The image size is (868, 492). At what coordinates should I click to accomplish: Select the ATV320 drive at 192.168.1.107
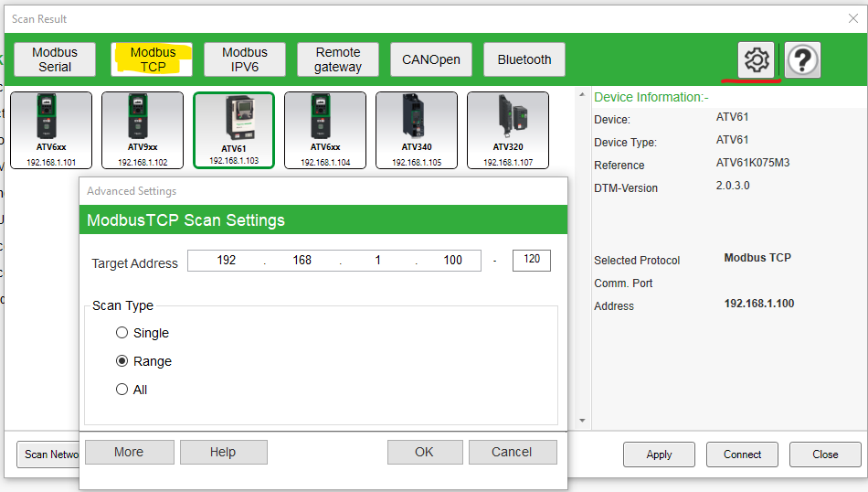(x=508, y=130)
